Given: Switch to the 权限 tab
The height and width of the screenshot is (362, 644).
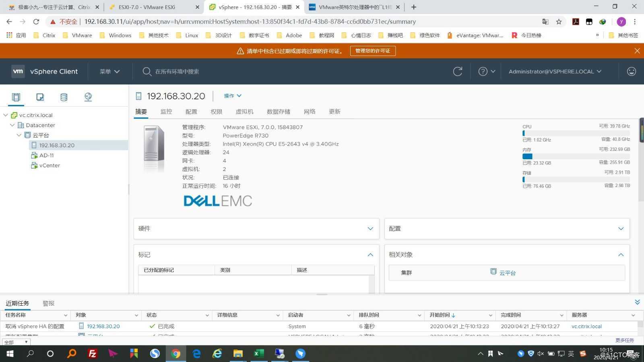Looking at the screenshot, I should (x=217, y=111).
